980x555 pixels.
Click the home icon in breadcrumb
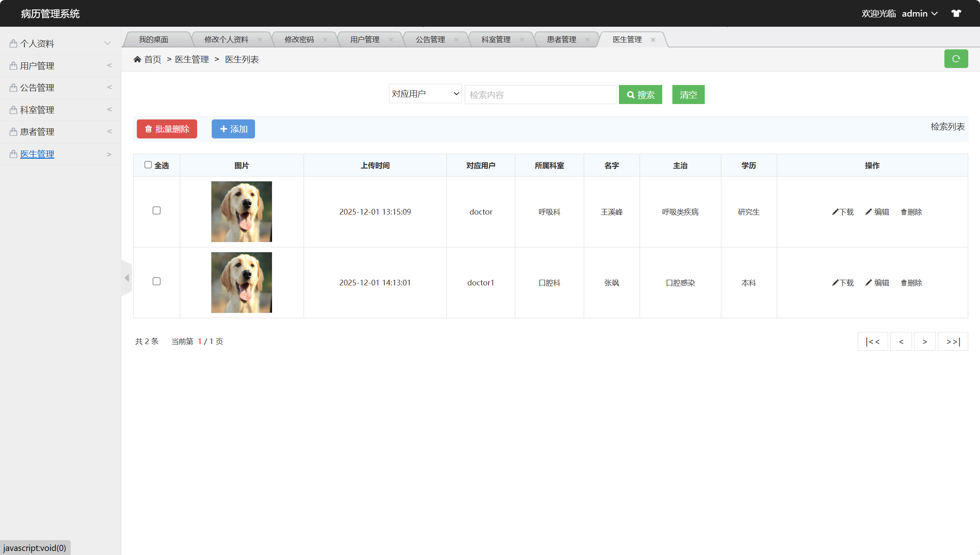click(137, 60)
